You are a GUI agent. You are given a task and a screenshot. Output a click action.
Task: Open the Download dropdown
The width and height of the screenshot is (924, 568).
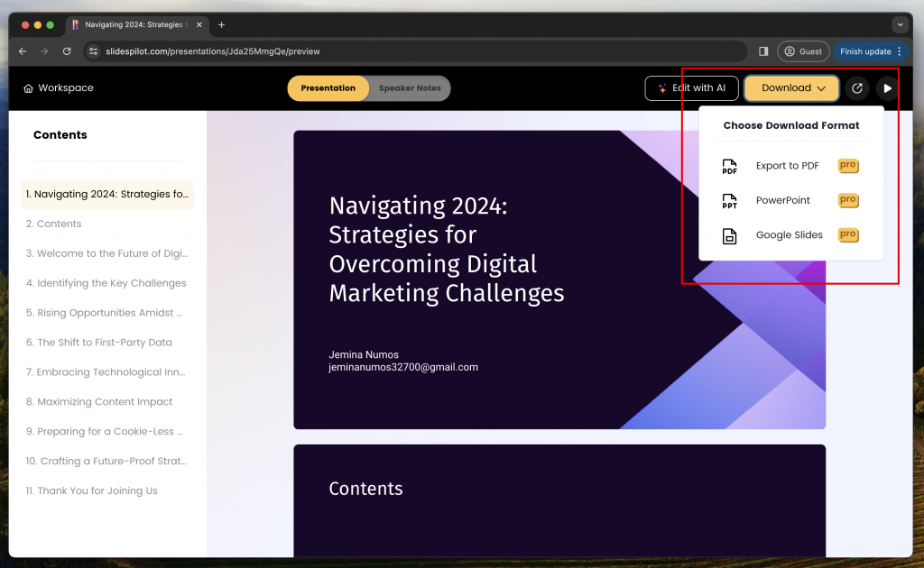coord(791,88)
